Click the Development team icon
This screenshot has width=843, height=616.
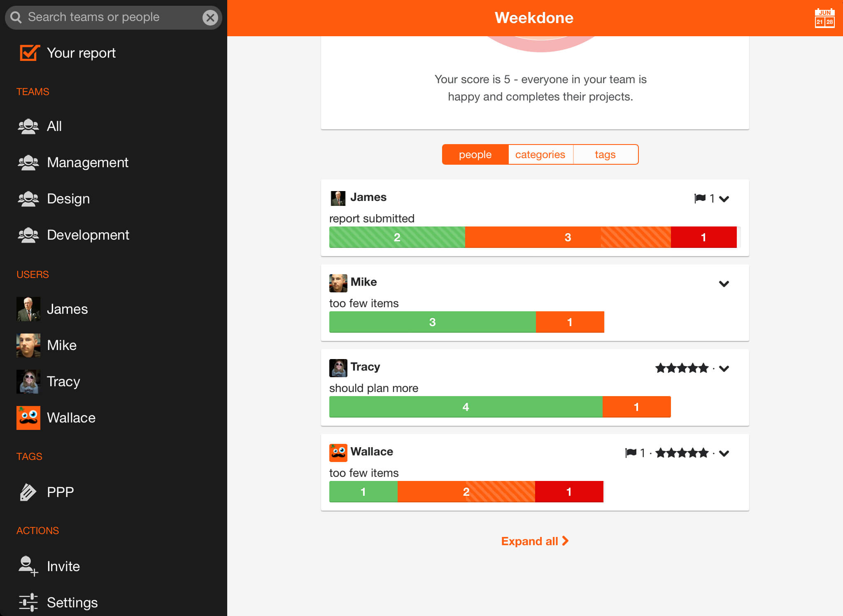[x=28, y=234]
